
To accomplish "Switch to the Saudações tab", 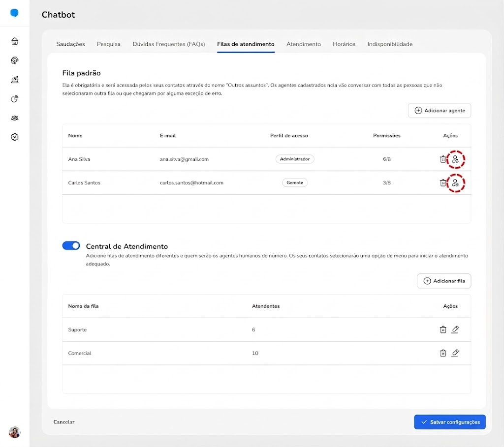I will (71, 44).
